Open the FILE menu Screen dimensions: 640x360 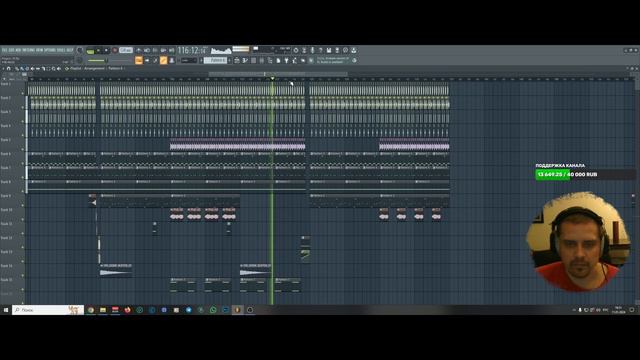(4, 50)
